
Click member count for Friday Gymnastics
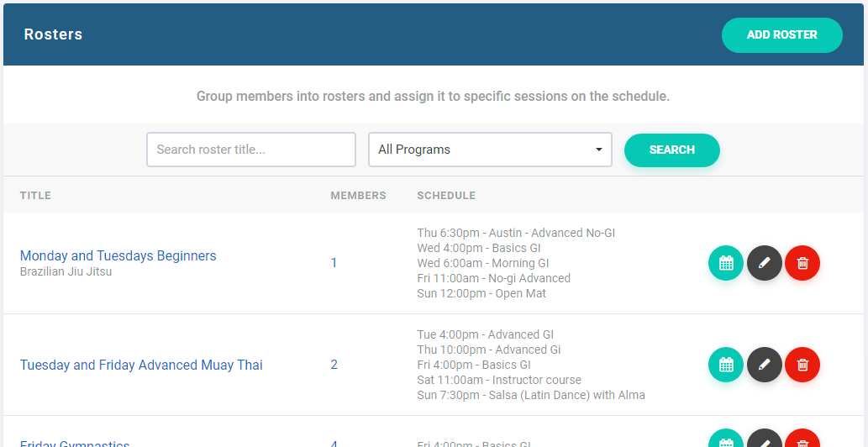click(x=334, y=444)
